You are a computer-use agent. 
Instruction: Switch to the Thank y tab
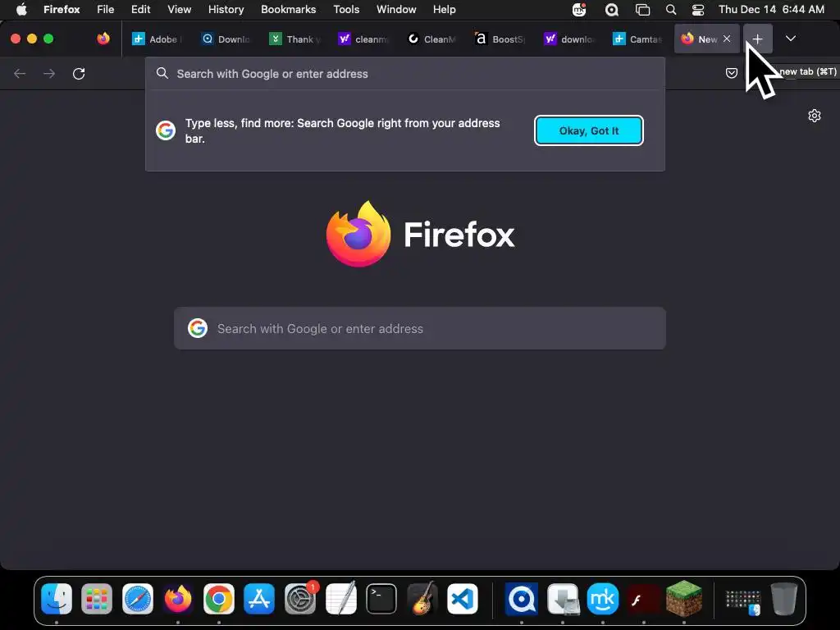(294, 39)
